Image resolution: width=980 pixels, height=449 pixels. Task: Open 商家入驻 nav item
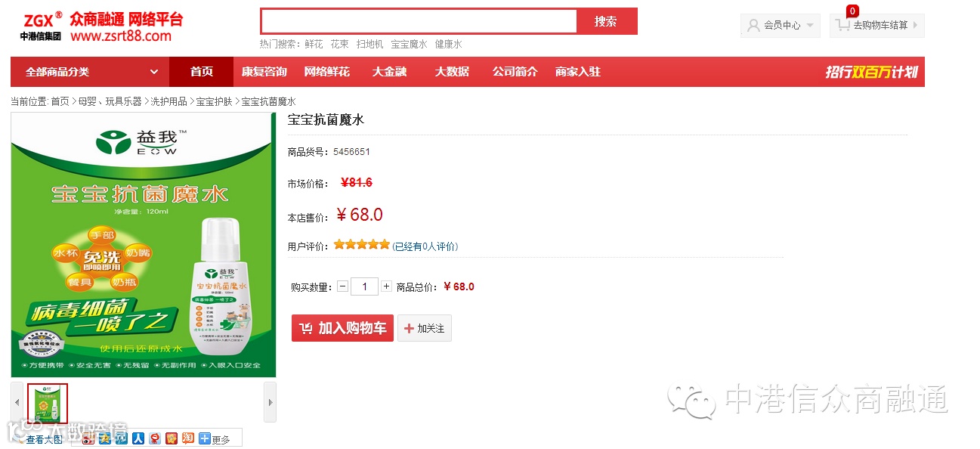[578, 72]
